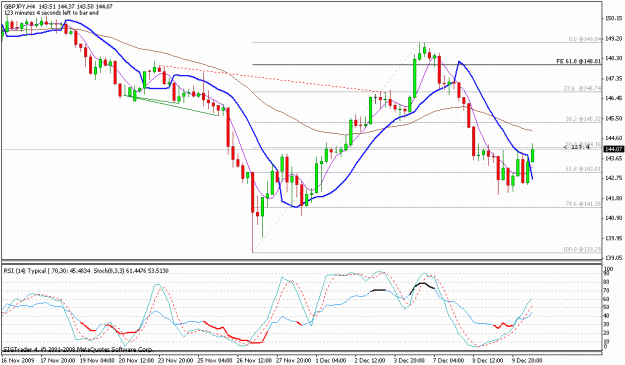The height and width of the screenshot is (365, 625).
Task: Click the 150.15 price scale label
Action: click(613, 18)
